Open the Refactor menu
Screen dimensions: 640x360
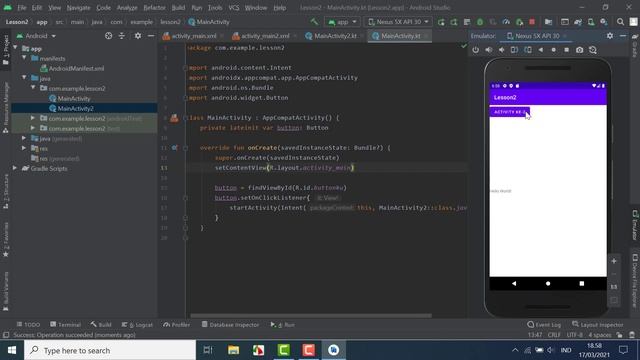click(x=154, y=8)
